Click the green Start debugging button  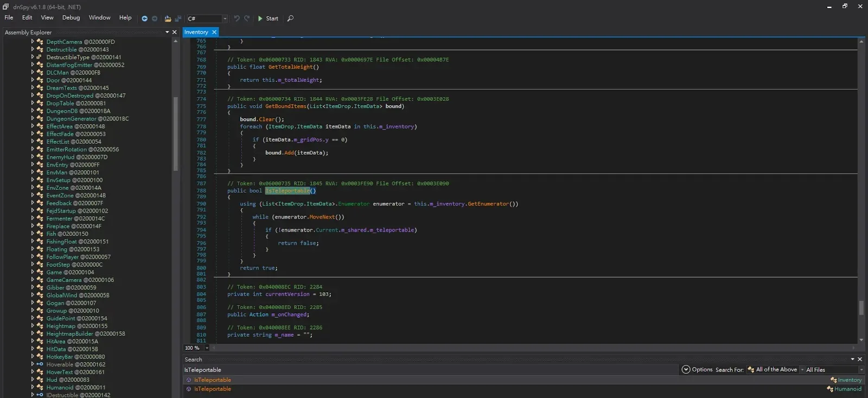point(268,18)
